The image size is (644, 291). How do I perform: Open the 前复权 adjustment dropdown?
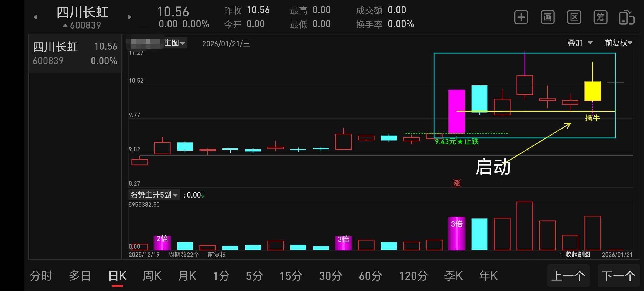(618, 43)
